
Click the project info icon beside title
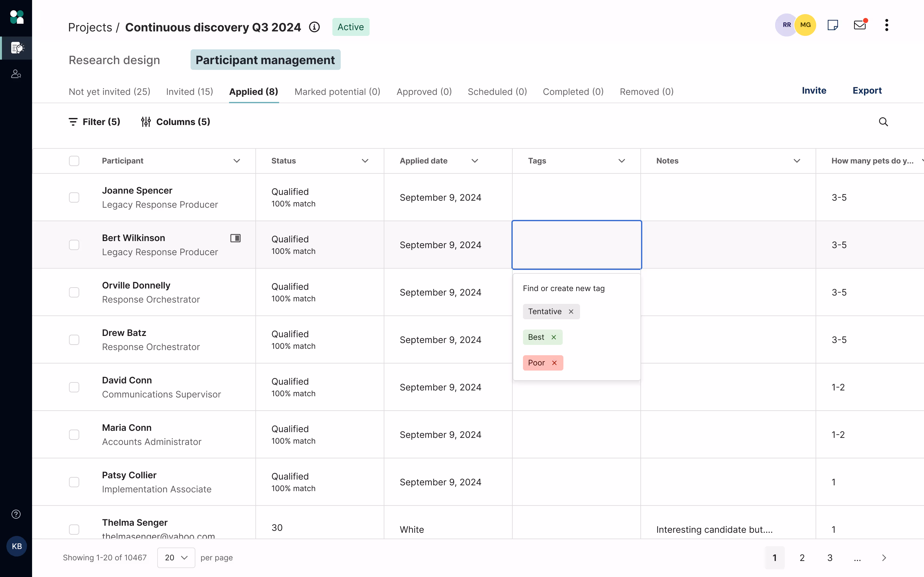pos(314,27)
